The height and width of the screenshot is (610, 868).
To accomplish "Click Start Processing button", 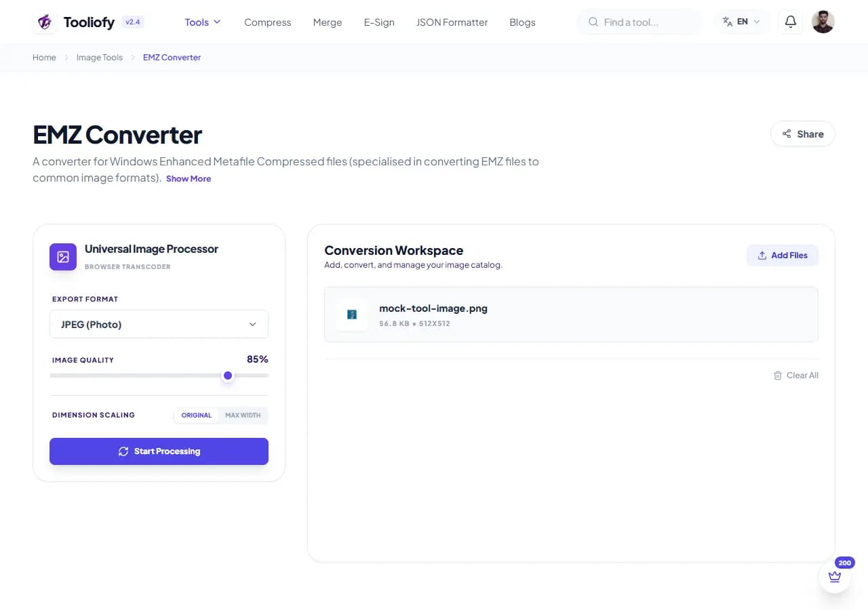I will (x=159, y=451).
